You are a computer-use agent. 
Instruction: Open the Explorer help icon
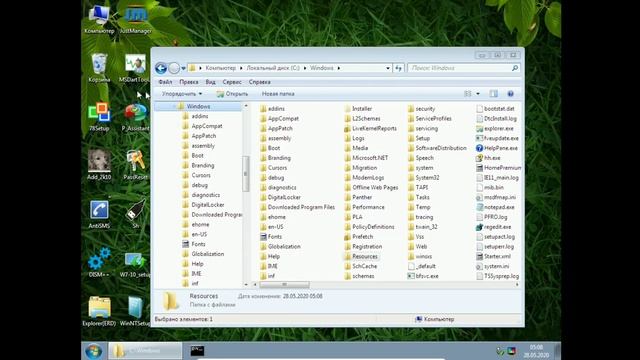tap(510, 94)
